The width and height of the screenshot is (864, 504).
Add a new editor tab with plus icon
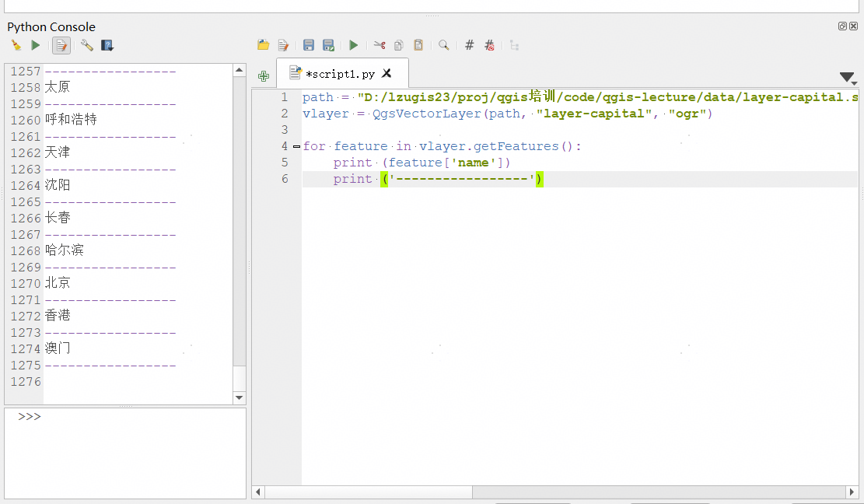[x=263, y=76]
